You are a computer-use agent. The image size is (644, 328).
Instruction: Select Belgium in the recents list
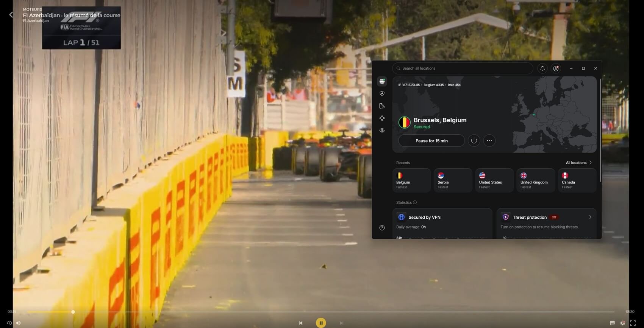(x=411, y=180)
